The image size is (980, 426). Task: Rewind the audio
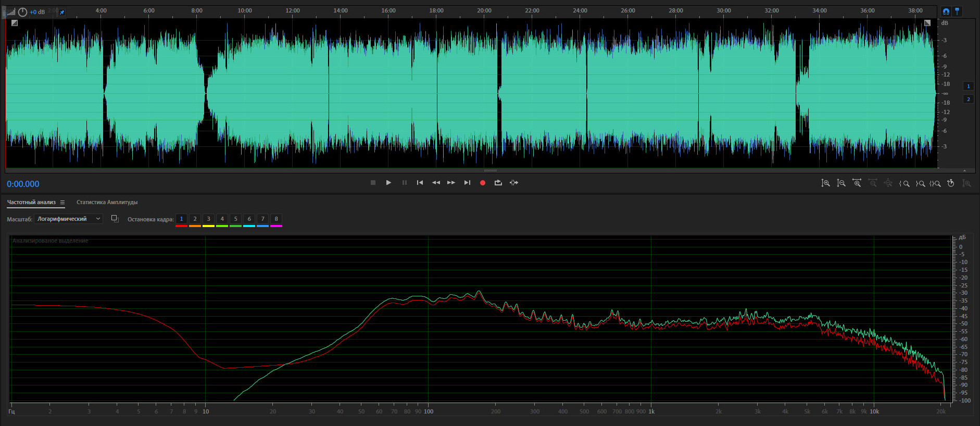point(436,183)
